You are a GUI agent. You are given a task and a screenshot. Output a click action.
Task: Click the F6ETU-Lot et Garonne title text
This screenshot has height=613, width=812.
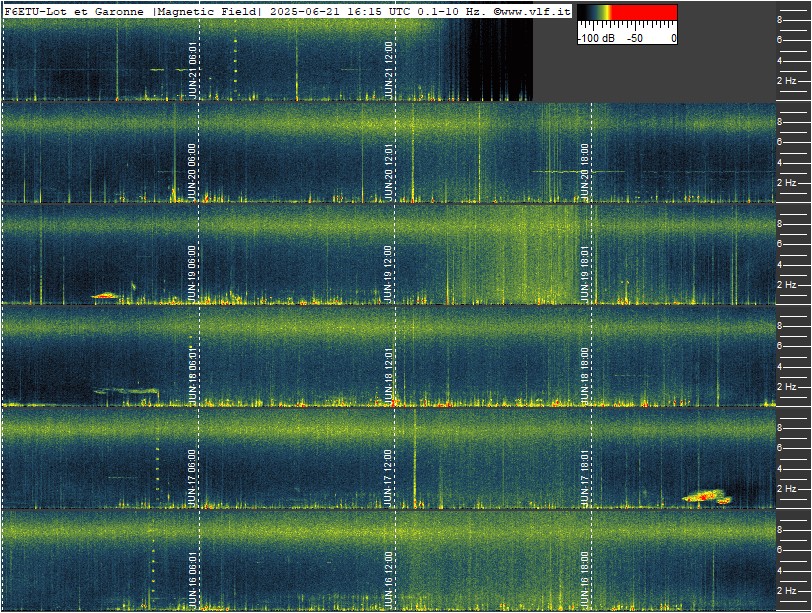point(74,11)
